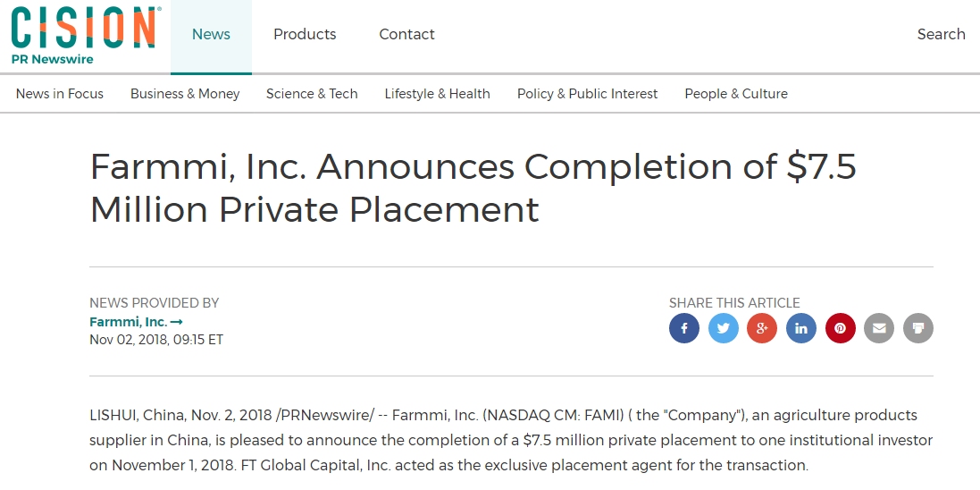Viewport: 980px width, 490px height.
Task: Share article on Pinterest
Action: (840, 328)
